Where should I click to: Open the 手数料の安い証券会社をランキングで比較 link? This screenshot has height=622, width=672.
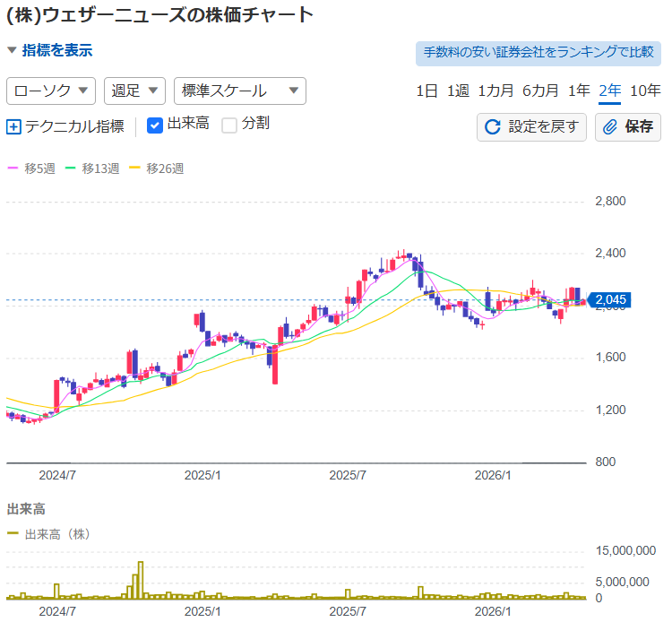(538, 54)
